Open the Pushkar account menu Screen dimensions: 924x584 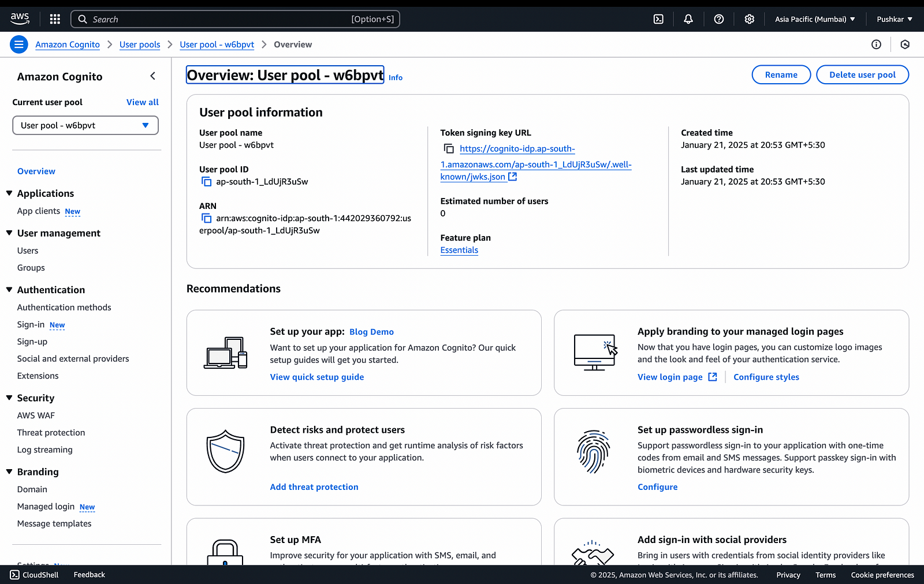(895, 19)
